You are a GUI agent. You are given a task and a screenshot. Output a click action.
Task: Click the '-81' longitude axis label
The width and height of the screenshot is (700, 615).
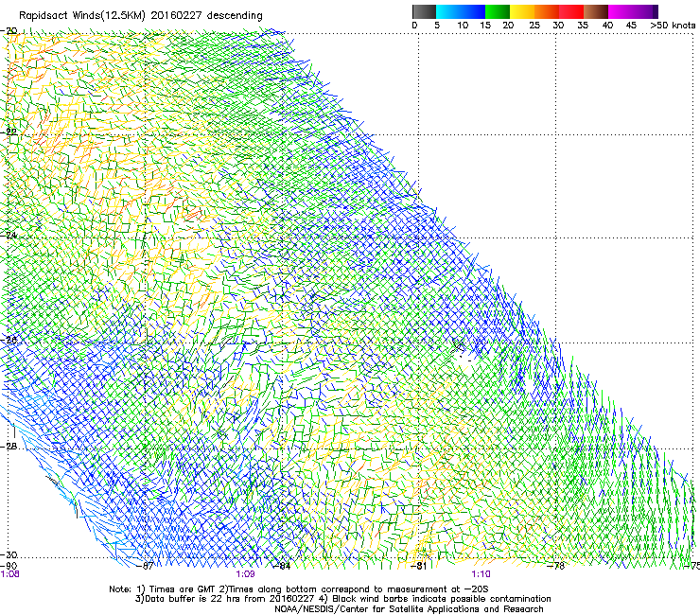pyautogui.click(x=419, y=566)
